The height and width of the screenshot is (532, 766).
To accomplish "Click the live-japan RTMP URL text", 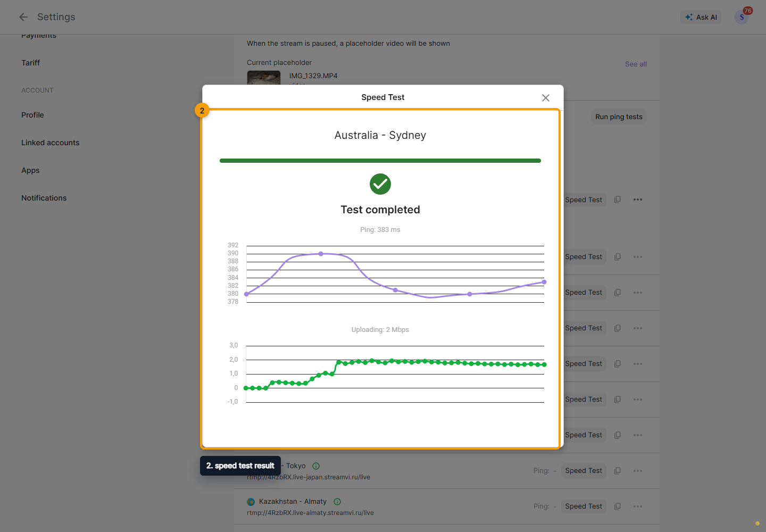I will pos(309,477).
